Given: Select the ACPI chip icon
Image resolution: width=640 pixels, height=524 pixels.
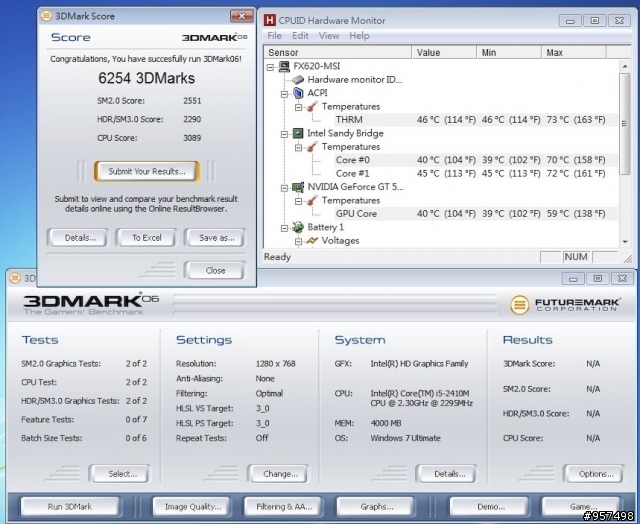Looking at the screenshot, I should (298, 93).
